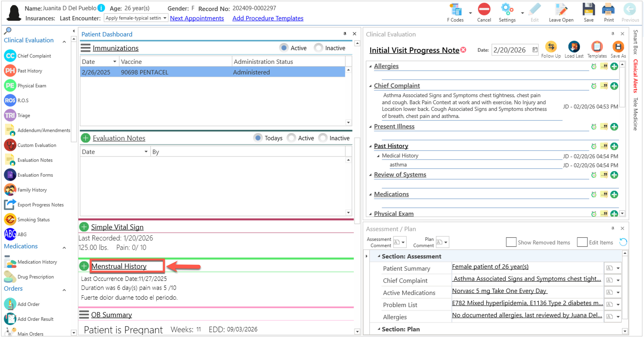Add a new Menstrual History entry
644x338 pixels.
click(84, 266)
